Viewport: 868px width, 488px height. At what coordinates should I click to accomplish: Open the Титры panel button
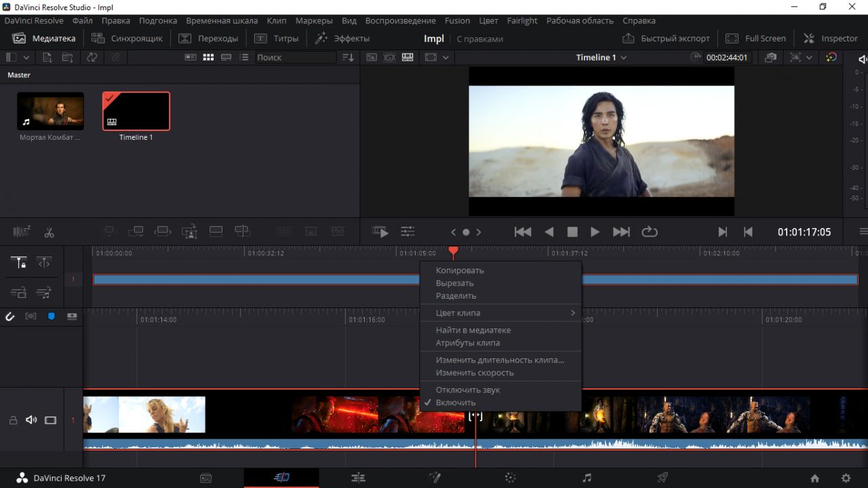coord(277,38)
